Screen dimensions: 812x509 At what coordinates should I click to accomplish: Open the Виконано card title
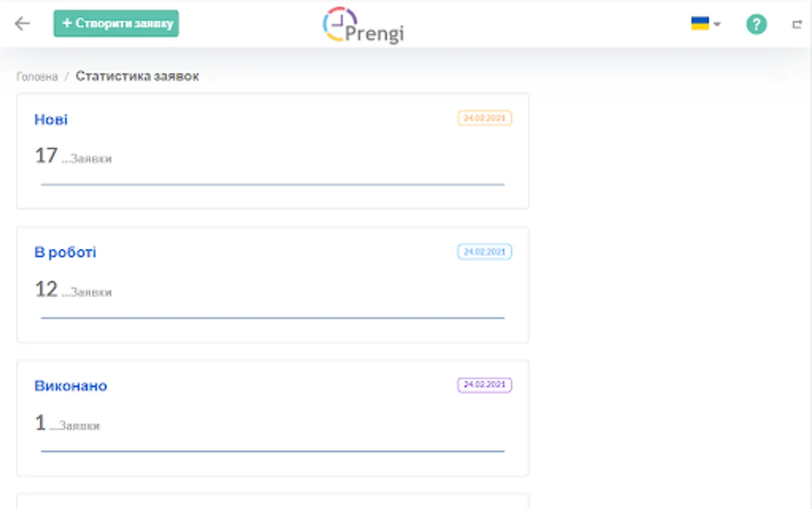coord(71,386)
